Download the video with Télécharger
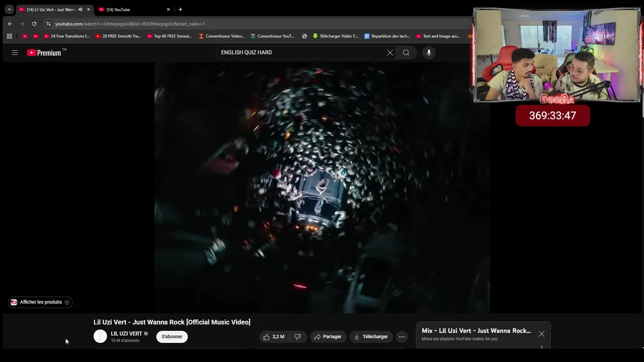 371,336
